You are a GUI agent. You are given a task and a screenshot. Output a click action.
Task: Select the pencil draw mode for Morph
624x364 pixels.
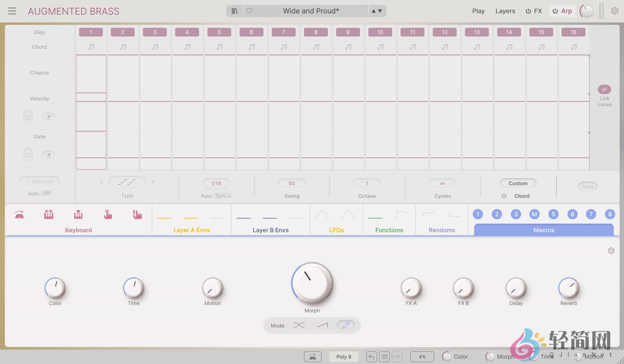(x=346, y=325)
